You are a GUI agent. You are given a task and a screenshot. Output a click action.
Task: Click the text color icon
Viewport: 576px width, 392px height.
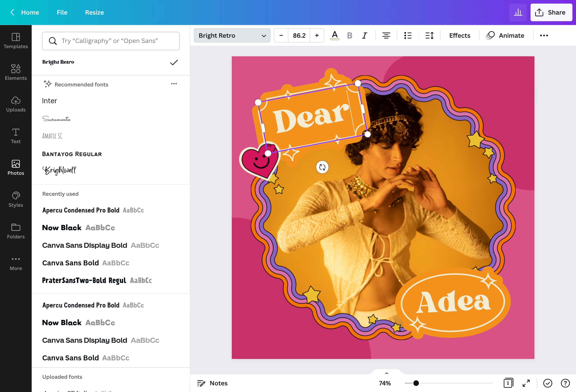click(335, 35)
